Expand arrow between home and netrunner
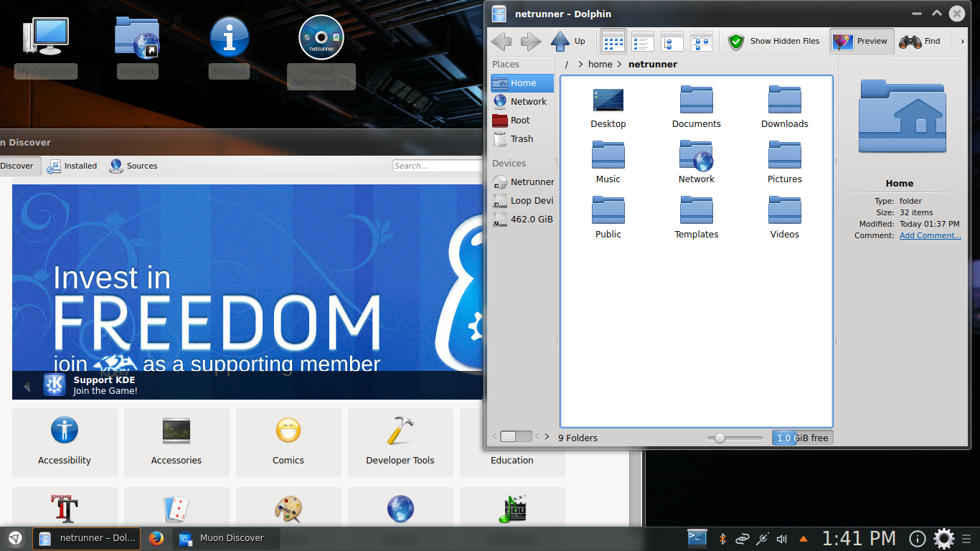The width and height of the screenshot is (980, 551). (619, 65)
